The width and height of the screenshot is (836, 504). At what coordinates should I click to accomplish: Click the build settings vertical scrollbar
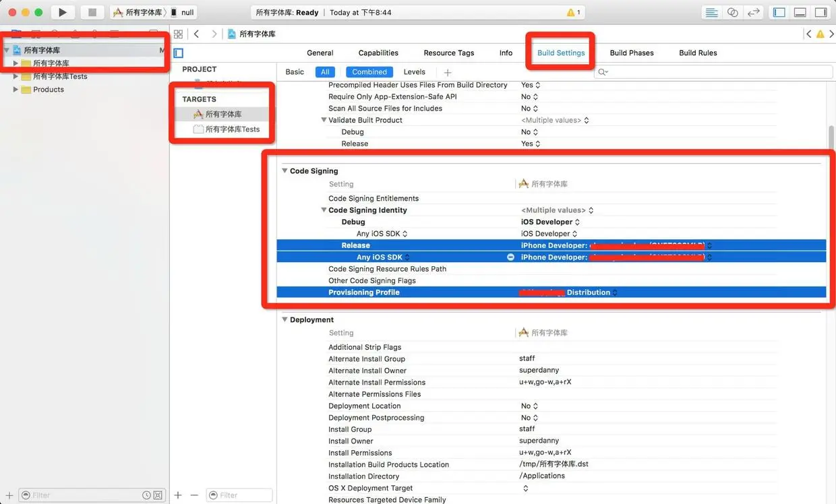(x=831, y=139)
